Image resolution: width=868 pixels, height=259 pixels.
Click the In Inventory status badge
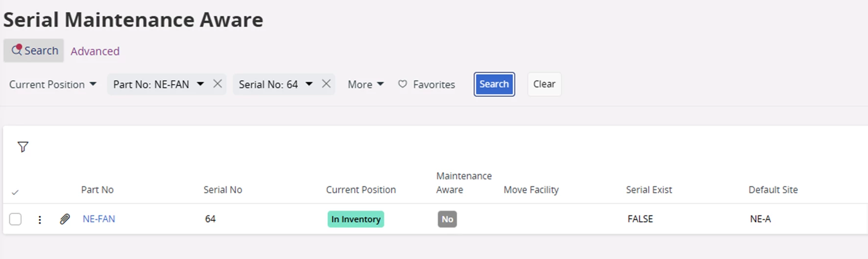tap(356, 219)
